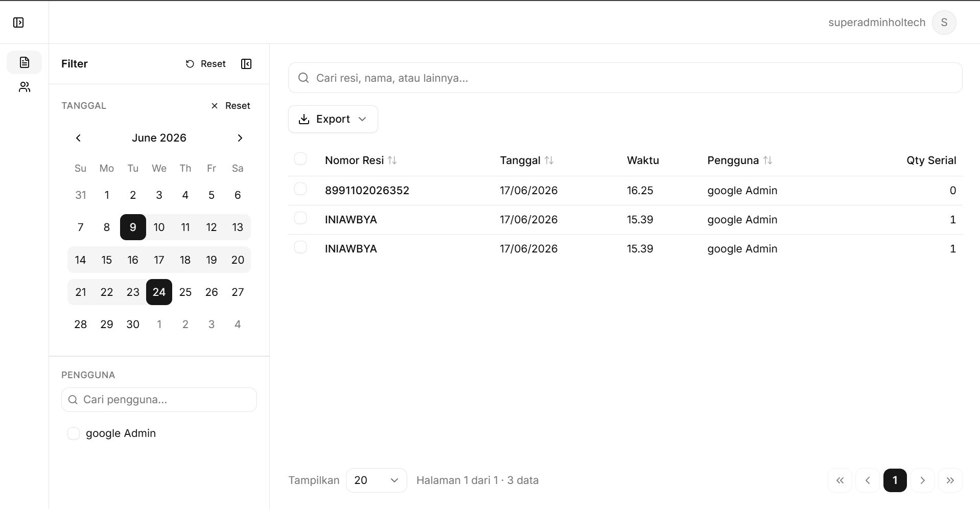Viewport: 980px width, 509px height.
Task: Click the June 2026 month label
Action: [159, 138]
